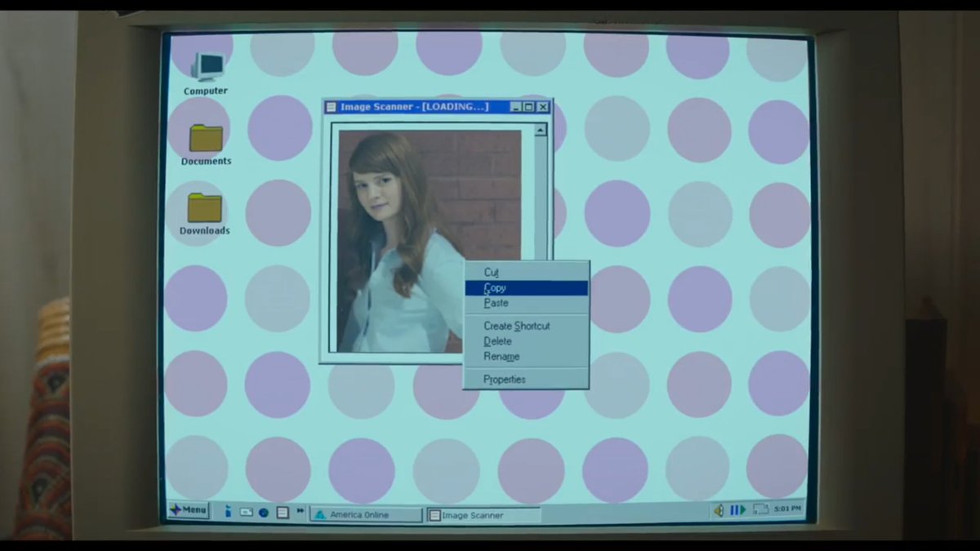Click the blue info quick-launch icon
The image size is (980, 551).
tap(228, 512)
